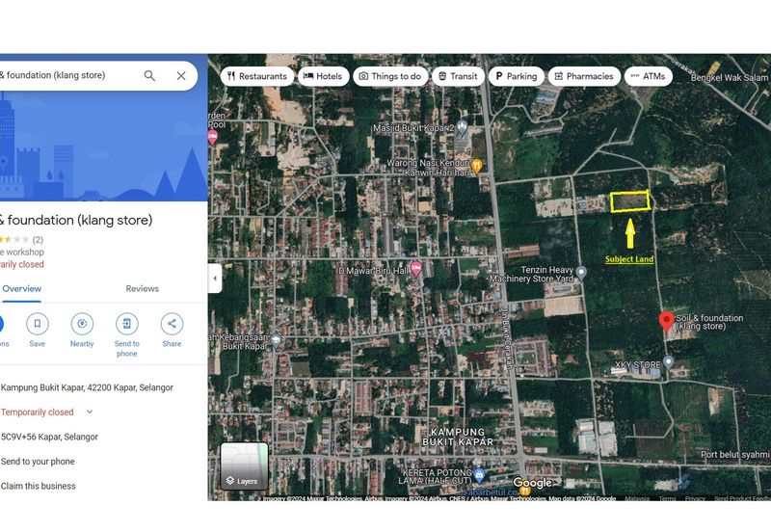This screenshot has width=771, height=532.
Task: Click Claim this business link
Action: tap(39, 486)
